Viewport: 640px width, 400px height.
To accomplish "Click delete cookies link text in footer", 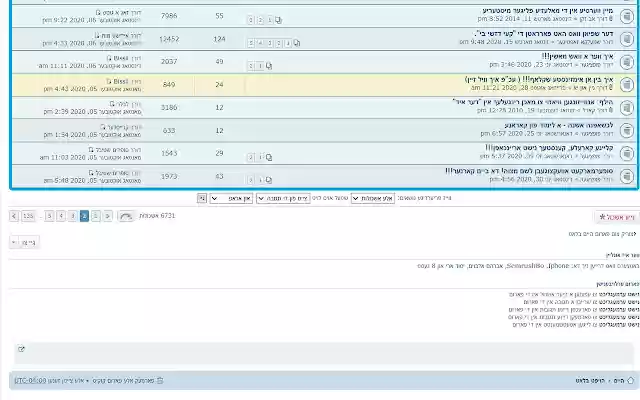I will pyautogui.click(x=123, y=380).
